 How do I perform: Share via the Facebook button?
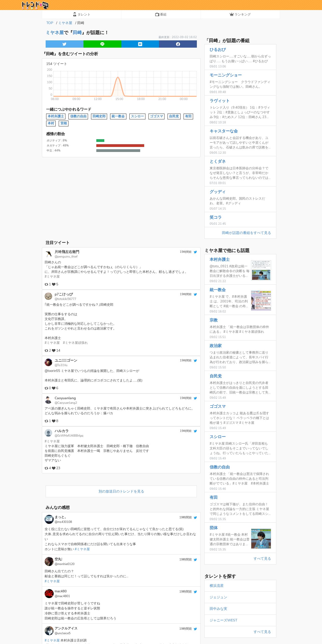coord(178,44)
